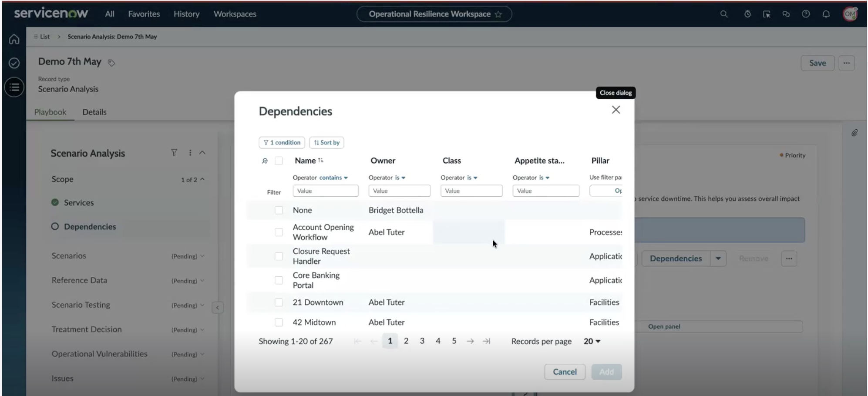Go to page 5 in pagination
Viewport: 868px width, 396px height.
454,341
